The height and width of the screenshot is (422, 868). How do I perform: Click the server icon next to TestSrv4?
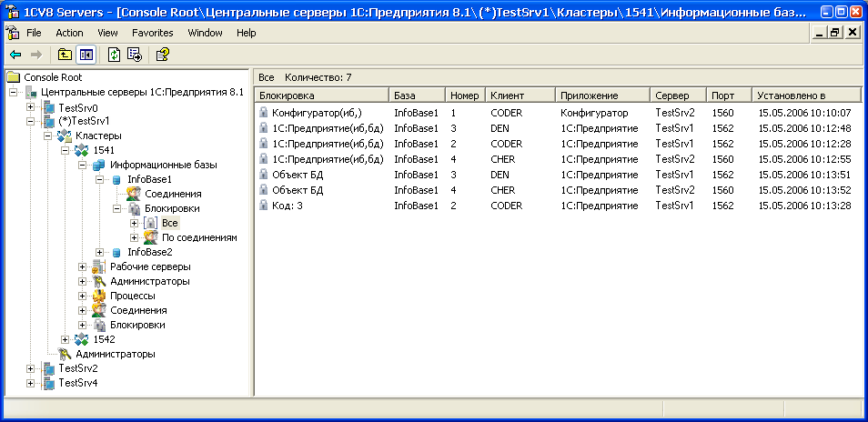point(49,383)
